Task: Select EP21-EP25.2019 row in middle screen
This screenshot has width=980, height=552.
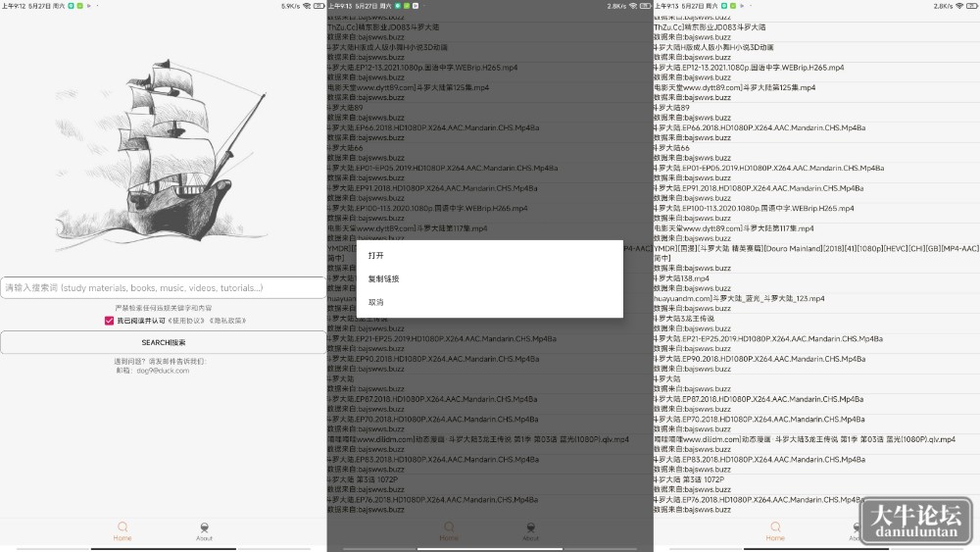Action: (x=490, y=343)
